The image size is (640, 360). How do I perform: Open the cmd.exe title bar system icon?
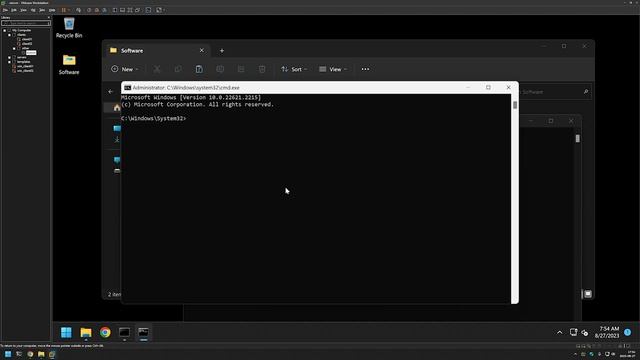pos(127,88)
